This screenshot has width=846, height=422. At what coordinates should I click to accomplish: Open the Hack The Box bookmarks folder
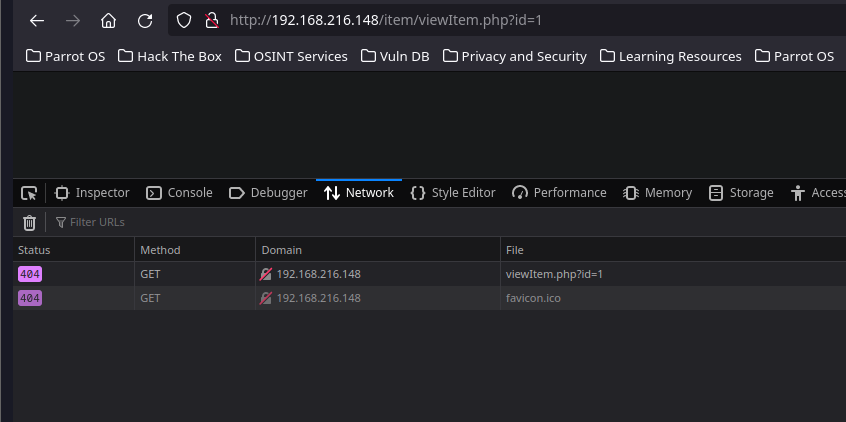pyautogui.click(x=170, y=56)
